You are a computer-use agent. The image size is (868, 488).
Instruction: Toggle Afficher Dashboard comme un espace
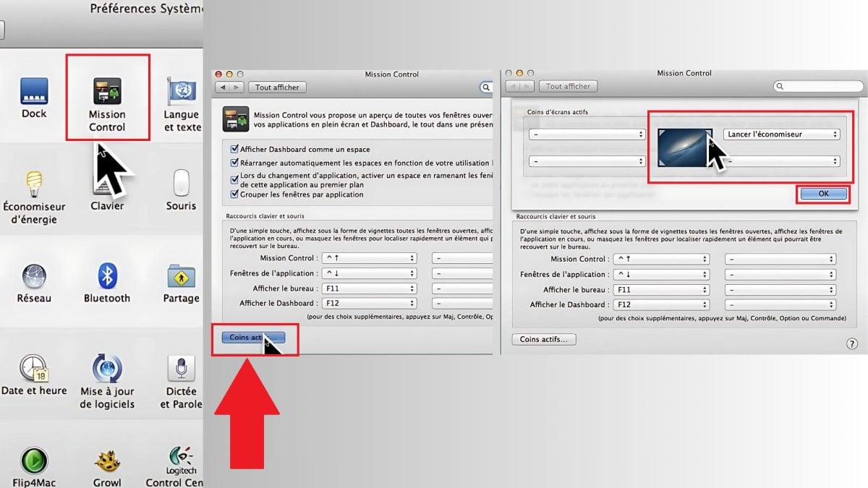[235, 148]
